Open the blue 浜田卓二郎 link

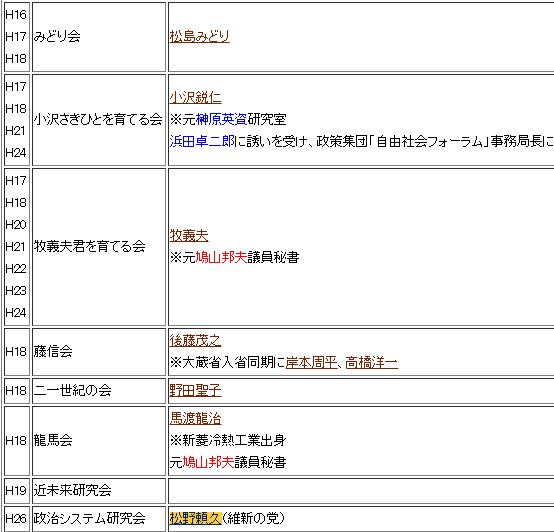click(202, 141)
